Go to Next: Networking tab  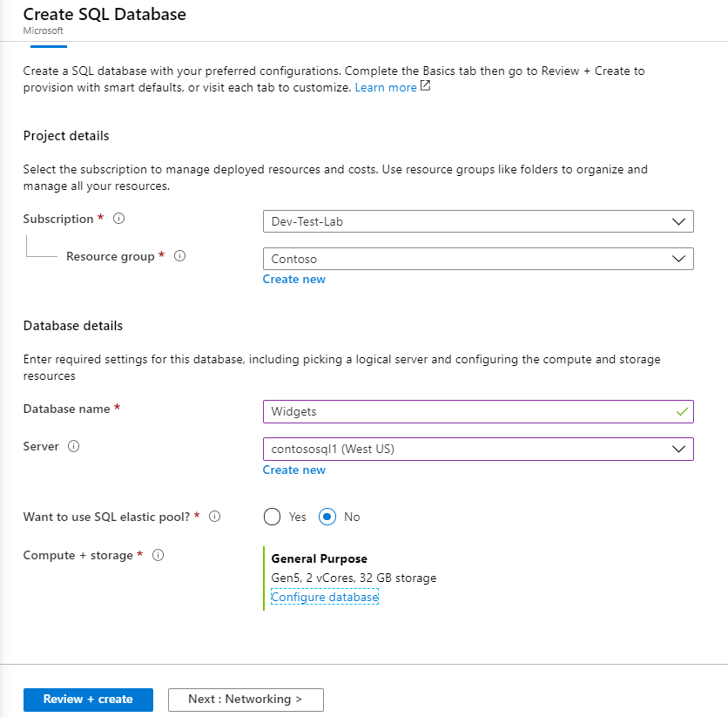(x=245, y=700)
